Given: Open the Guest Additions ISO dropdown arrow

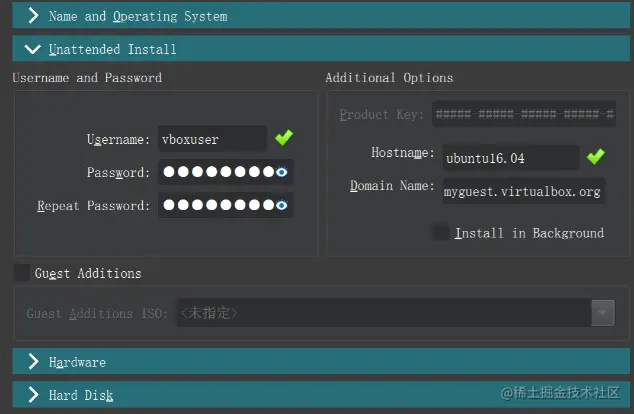Looking at the screenshot, I should coord(602,313).
